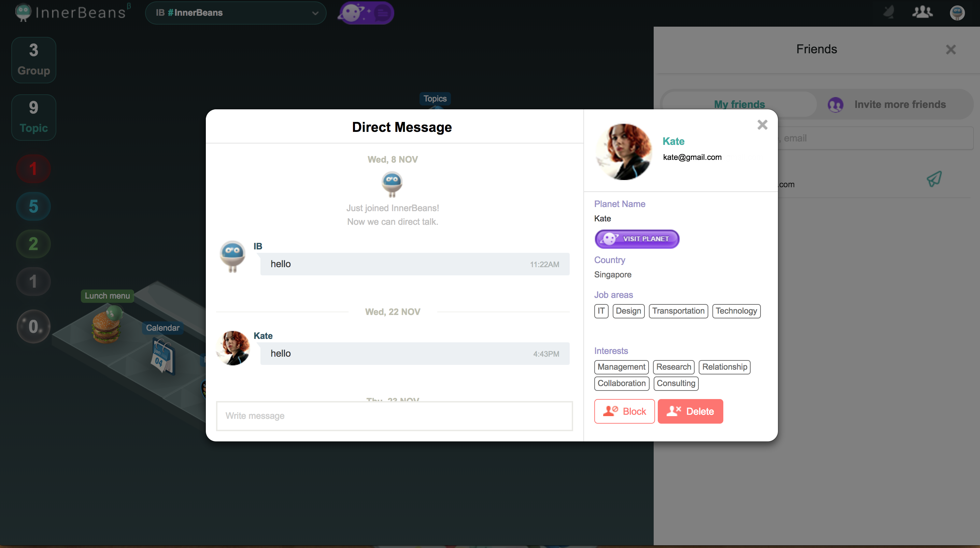Click IB robot avatar beside hello message
980x548 pixels.
coord(233,256)
